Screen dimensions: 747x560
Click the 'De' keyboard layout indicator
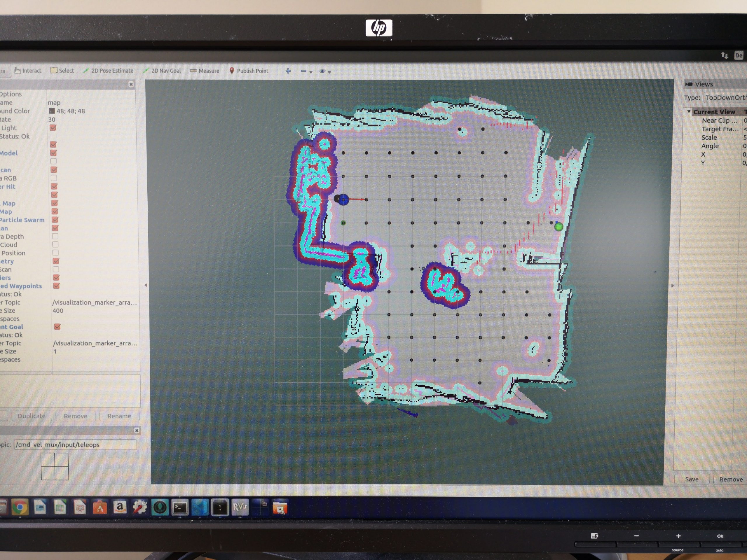click(738, 55)
